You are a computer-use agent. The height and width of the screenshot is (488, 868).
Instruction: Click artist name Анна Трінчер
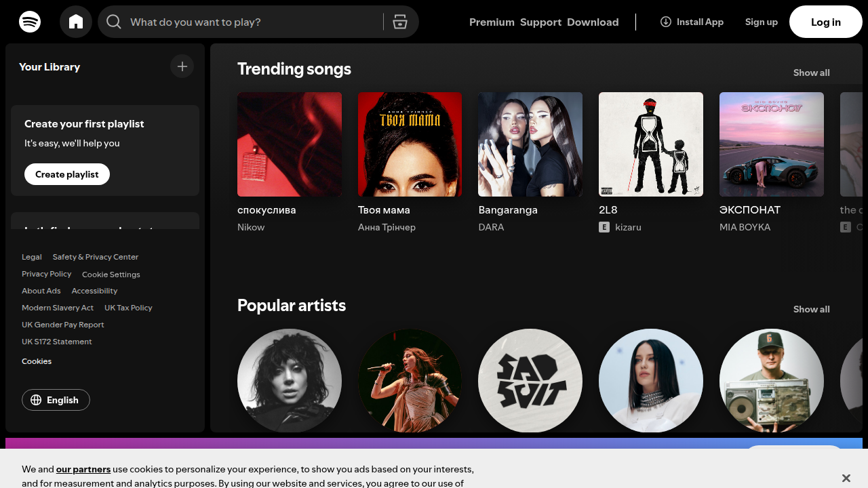click(x=387, y=227)
